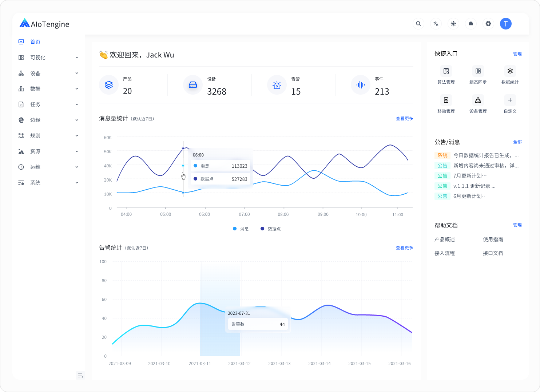Open the 数据 sidebar menu item
This screenshot has width=540, height=392.
pyautogui.click(x=35, y=88)
